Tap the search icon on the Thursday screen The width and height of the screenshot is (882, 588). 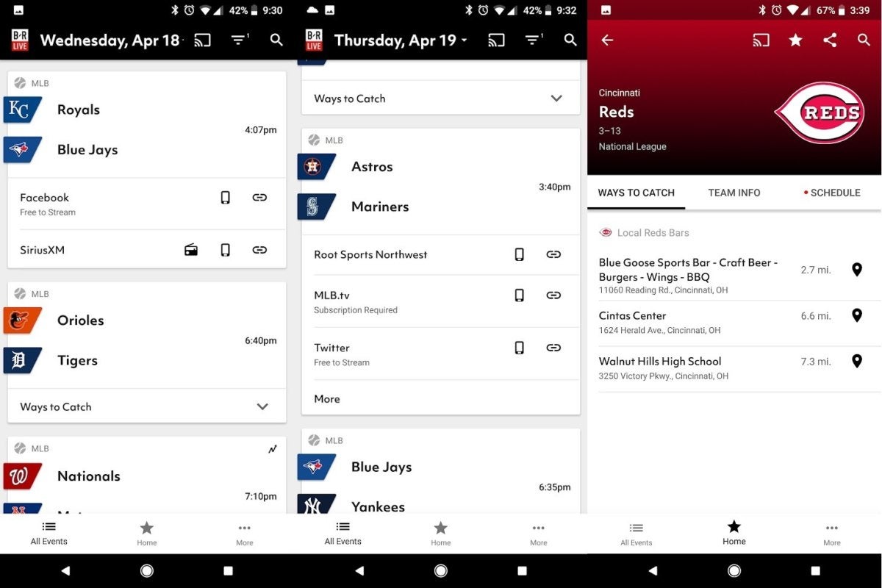point(570,40)
